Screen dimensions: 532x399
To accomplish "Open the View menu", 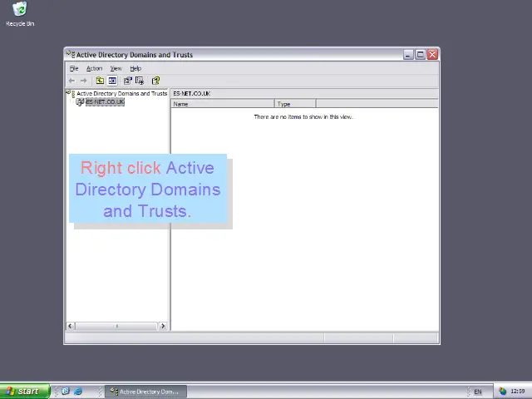I will point(116,68).
